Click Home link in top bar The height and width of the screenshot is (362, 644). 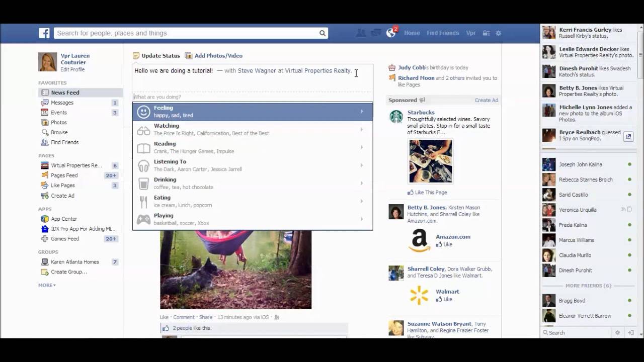point(412,33)
